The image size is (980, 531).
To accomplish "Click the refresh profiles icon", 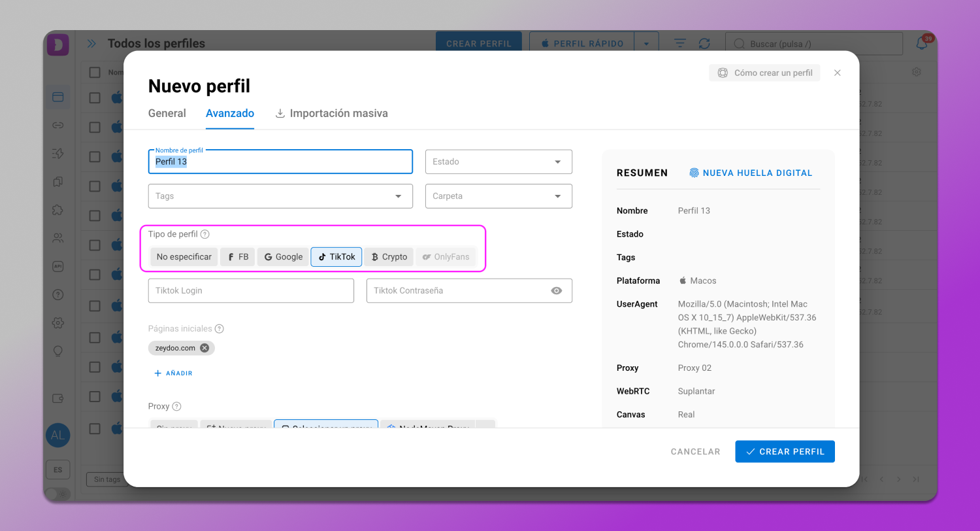I will tap(704, 44).
